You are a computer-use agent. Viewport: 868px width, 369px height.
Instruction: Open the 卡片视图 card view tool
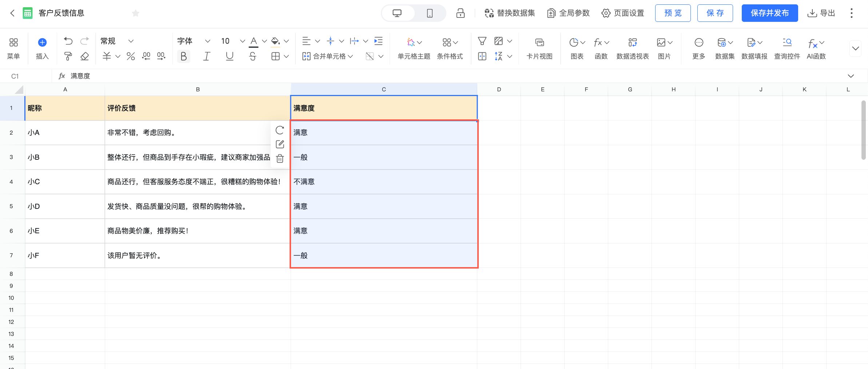coord(539,48)
